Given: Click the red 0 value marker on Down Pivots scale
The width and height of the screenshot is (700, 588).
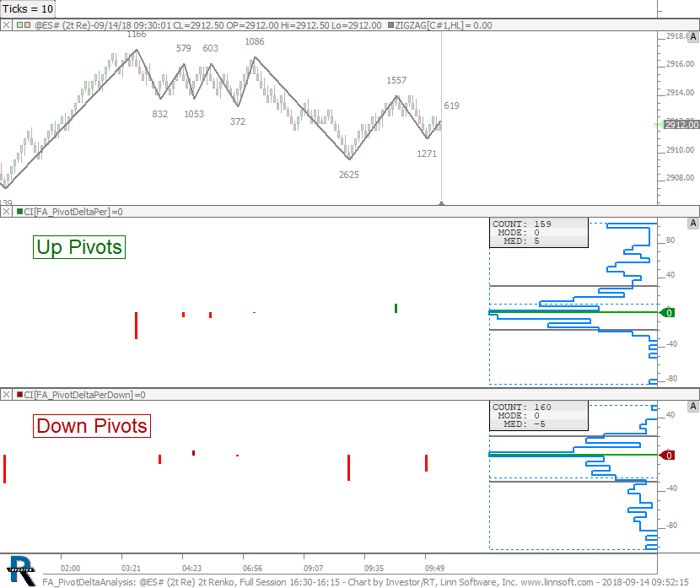Looking at the screenshot, I should 667,456.
